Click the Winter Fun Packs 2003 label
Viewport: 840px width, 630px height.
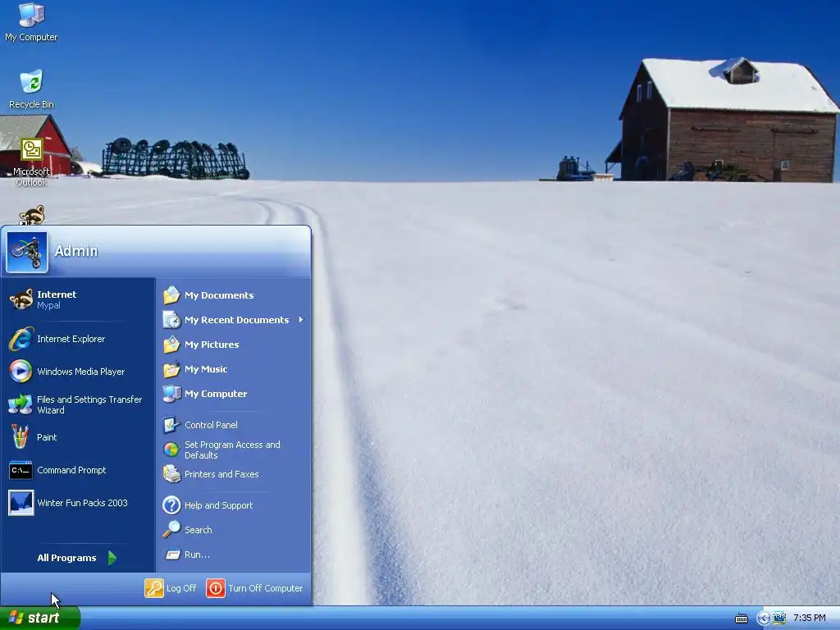pyautogui.click(x=83, y=503)
